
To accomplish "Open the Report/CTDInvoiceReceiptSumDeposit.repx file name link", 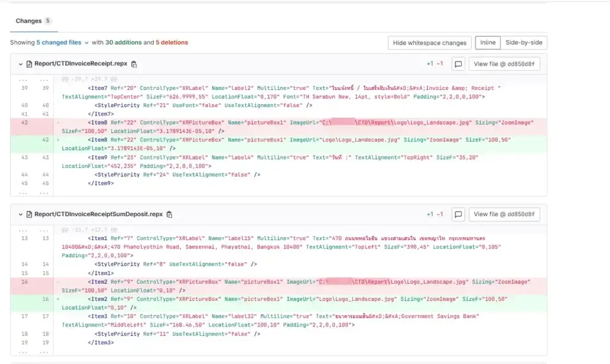I will [98, 214].
